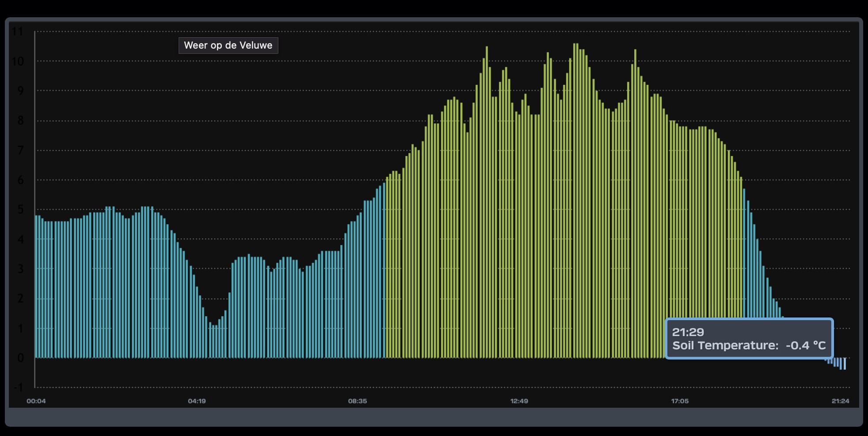Click the y-axis label 3
The width and height of the screenshot is (868, 436).
click(20, 269)
